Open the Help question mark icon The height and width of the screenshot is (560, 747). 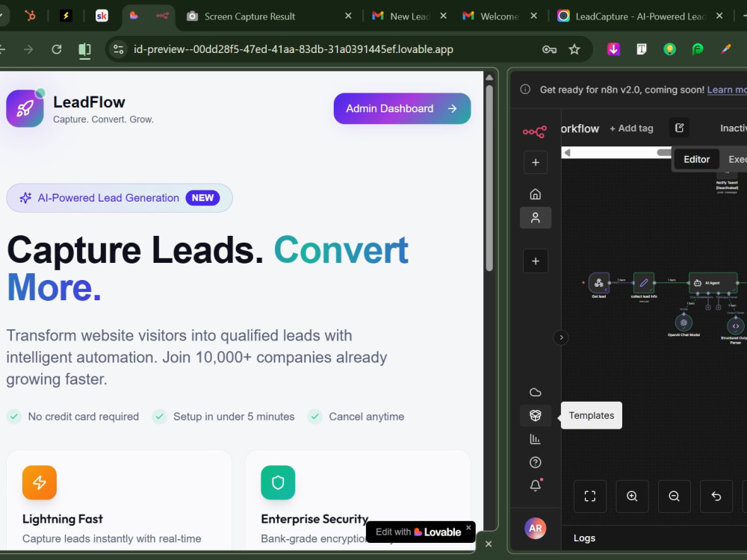point(536,462)
